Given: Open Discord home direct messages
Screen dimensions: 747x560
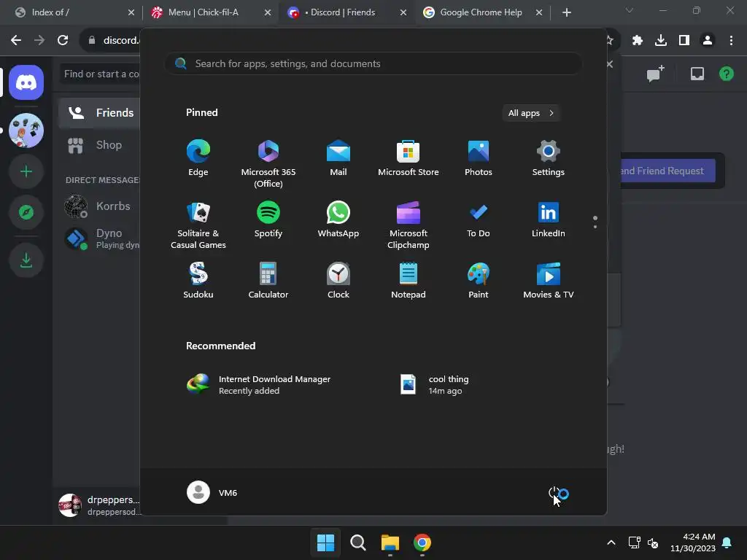Looking at the screenshot, I should [26, 82].
